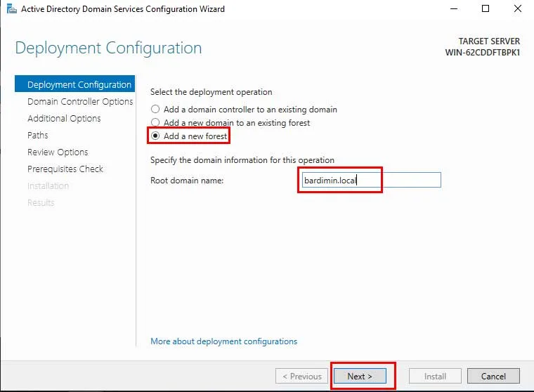Select Deployment Configuration in the sidebar

75,84
